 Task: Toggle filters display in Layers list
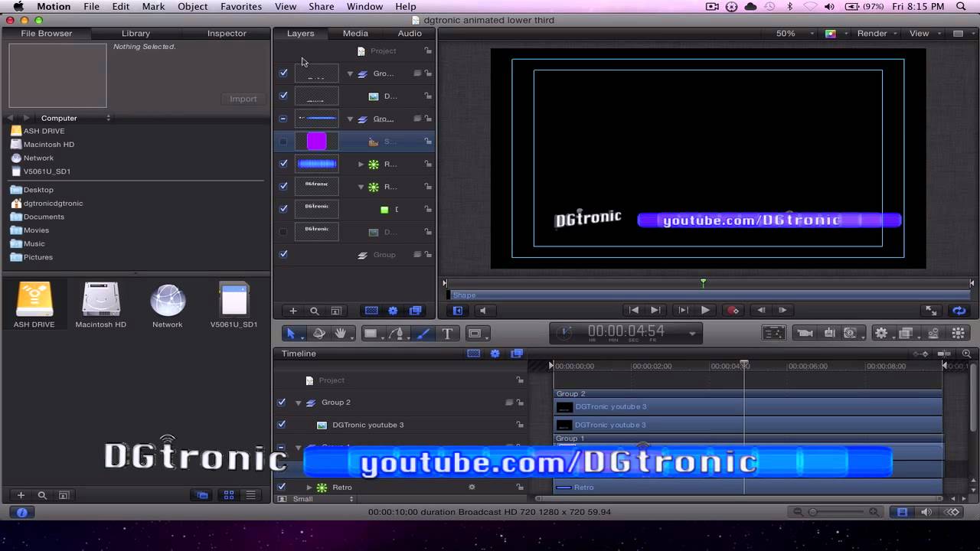tap(416, 311)
